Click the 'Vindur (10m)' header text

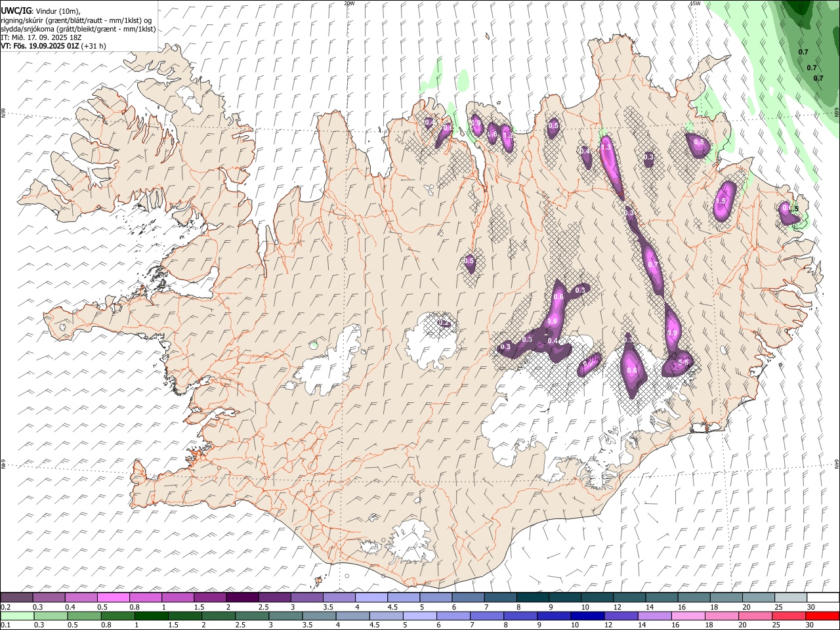click(x=57, y=11)
